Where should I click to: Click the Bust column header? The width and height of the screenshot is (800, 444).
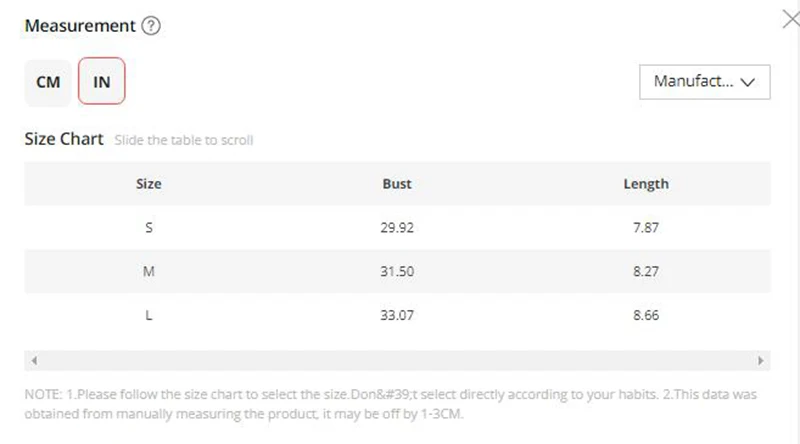click(397, 184)
